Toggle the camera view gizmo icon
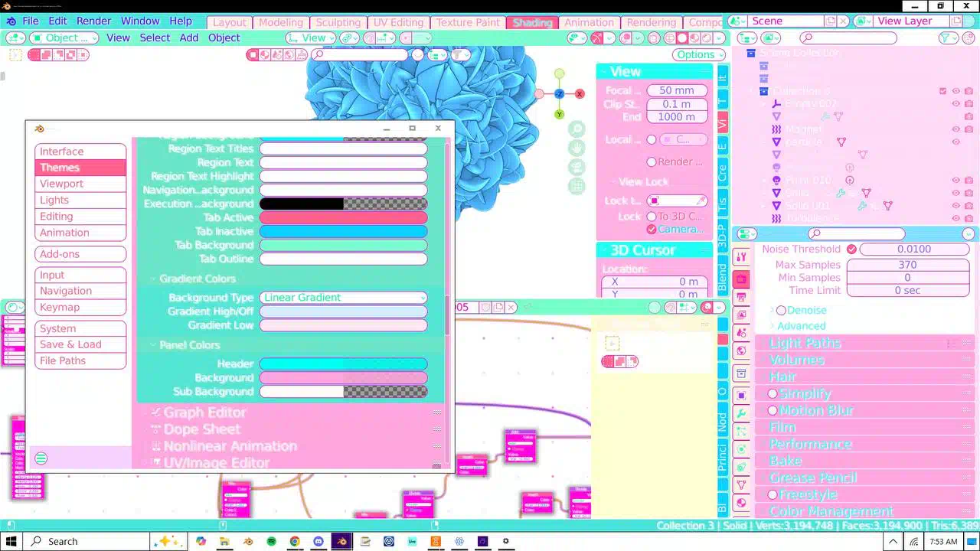The height and width of the screenshot is (551, 980). pyautogui.click(x=577, y=167)
